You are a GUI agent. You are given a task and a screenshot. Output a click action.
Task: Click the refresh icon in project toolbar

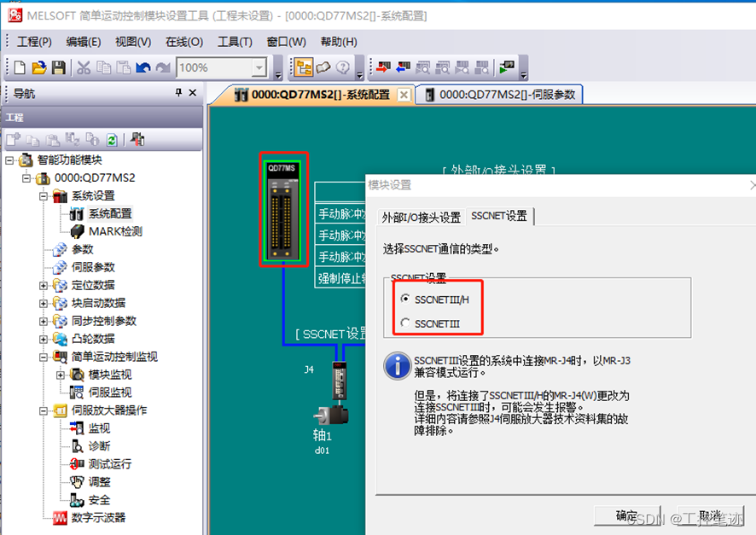tap(112, 140)
